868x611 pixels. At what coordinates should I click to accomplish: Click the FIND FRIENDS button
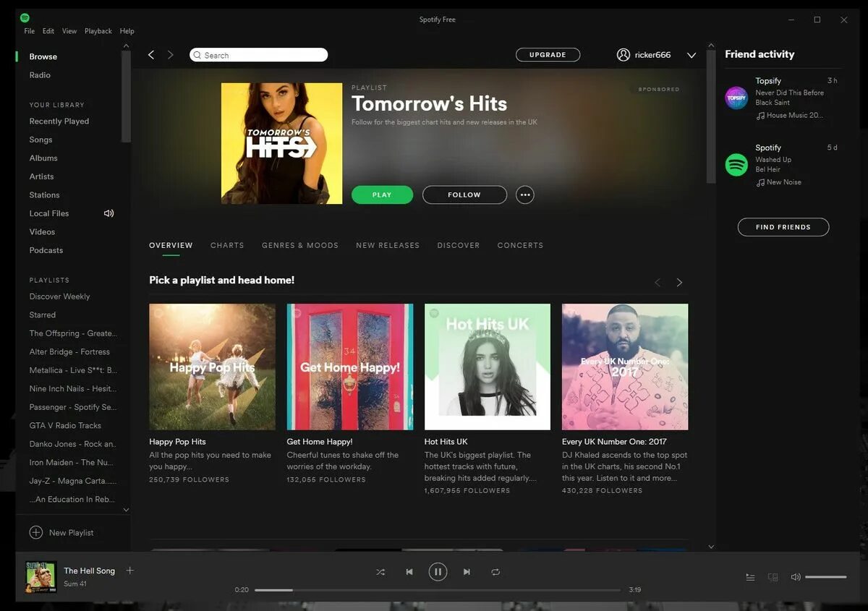(x=783, y=227)
